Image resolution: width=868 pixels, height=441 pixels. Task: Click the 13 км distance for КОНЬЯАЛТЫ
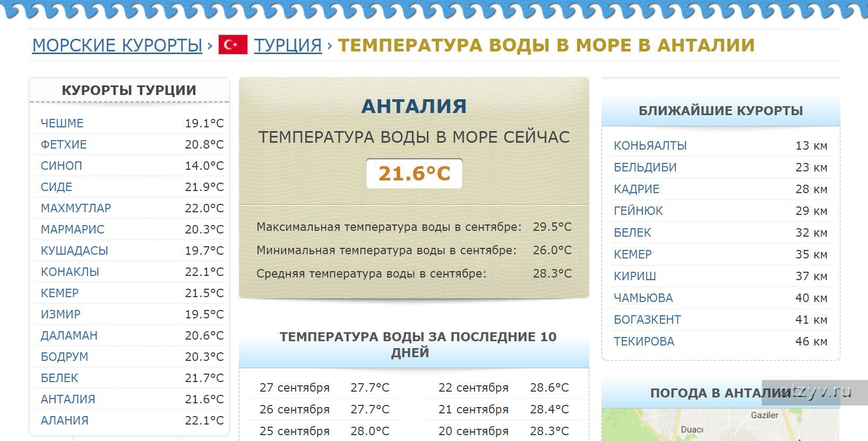point(811,145)
